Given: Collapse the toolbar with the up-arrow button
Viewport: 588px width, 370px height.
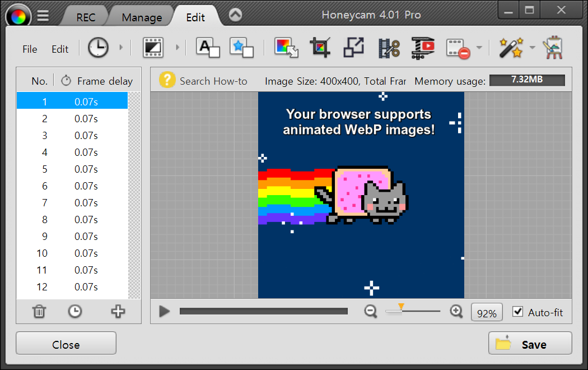Looking at the screenshot, I should click(x=236, y=15).
